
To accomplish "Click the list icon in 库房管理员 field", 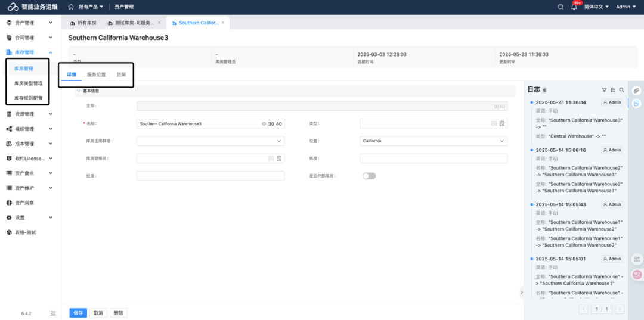I will tap(271, 159).
